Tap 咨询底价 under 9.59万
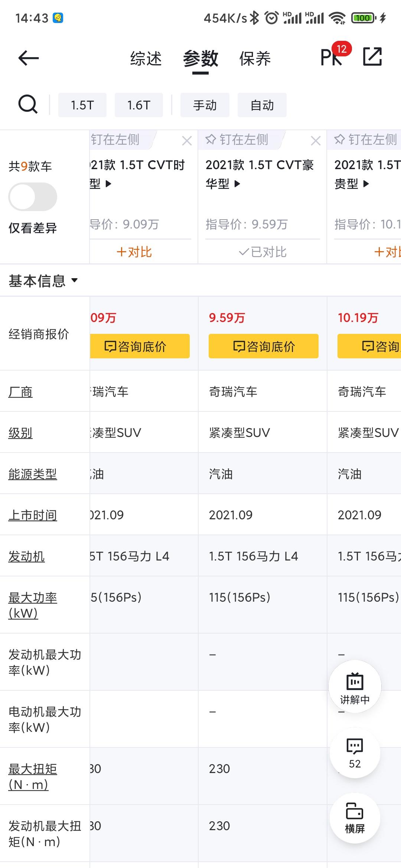Screen dimensions: 401x868 (x=264, y=346)
